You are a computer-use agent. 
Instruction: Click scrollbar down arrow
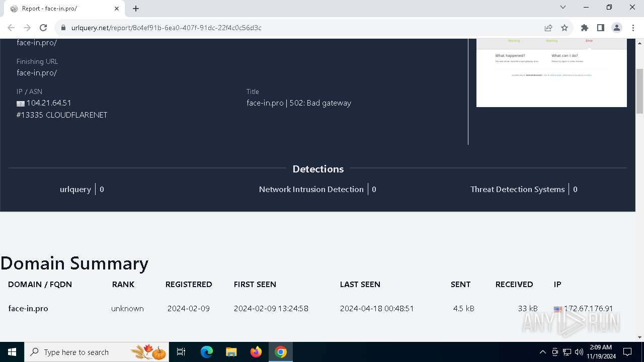click(x=640, y=337)
